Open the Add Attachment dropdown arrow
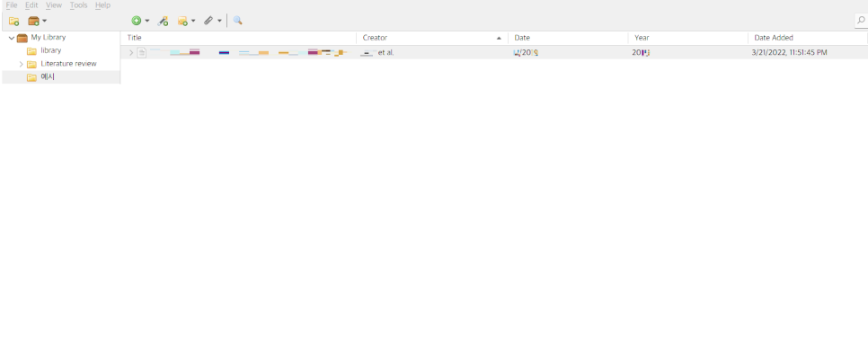 pyautogui.click(x=219, y=21)
